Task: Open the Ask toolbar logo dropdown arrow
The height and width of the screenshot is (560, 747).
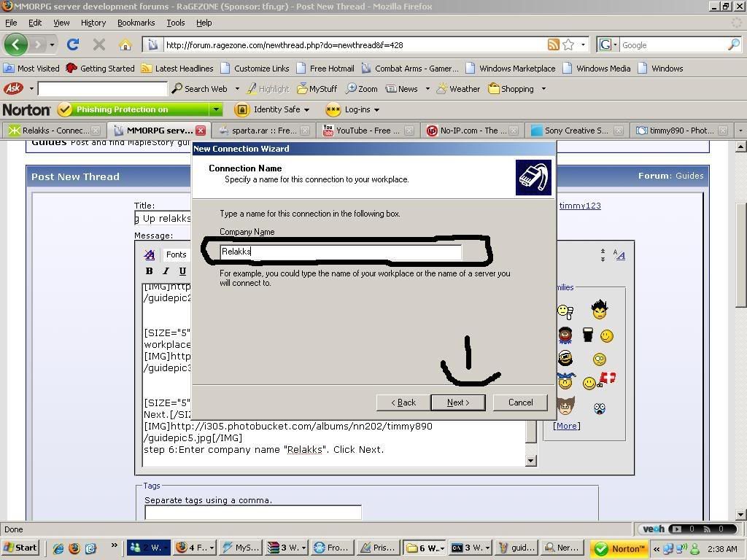Action: (31, 88)
